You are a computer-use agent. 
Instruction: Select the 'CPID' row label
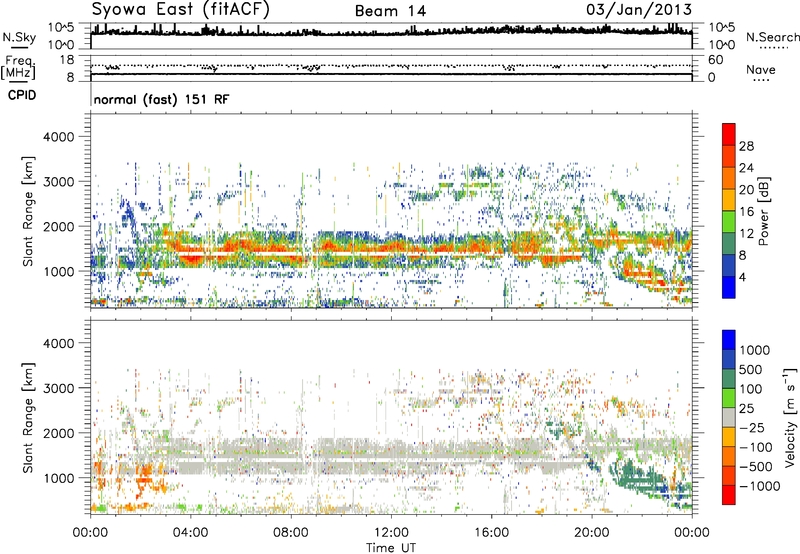(22, 95)
